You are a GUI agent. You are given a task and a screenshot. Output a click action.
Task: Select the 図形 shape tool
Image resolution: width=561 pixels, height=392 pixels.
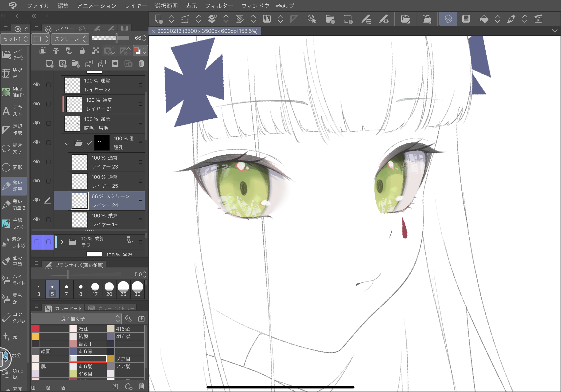tap(14, 167)
